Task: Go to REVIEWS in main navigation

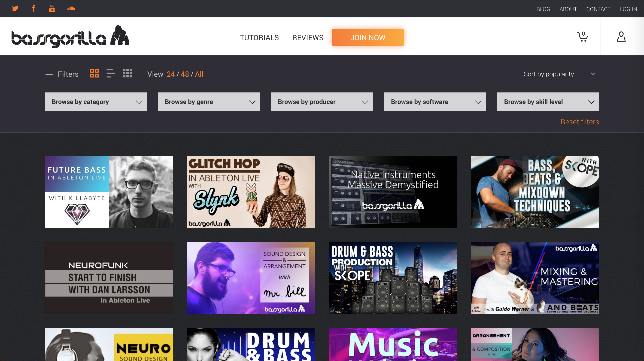Action: pyautogui.click(x=308, y=37)
